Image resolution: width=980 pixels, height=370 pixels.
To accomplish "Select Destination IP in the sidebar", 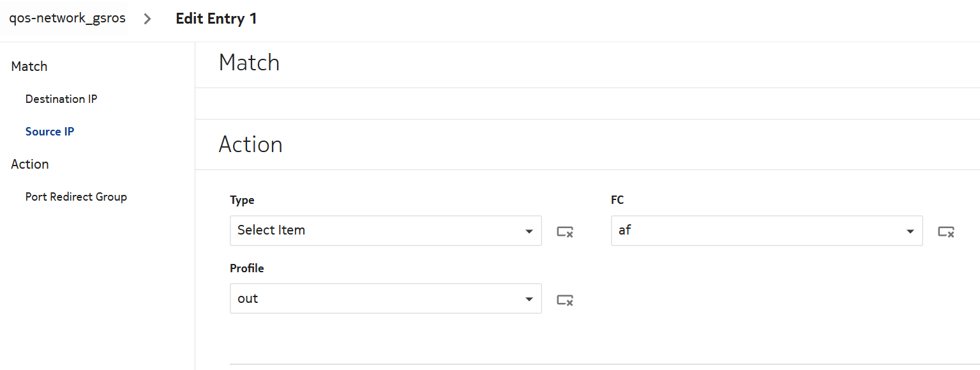I will coord(61,99).
